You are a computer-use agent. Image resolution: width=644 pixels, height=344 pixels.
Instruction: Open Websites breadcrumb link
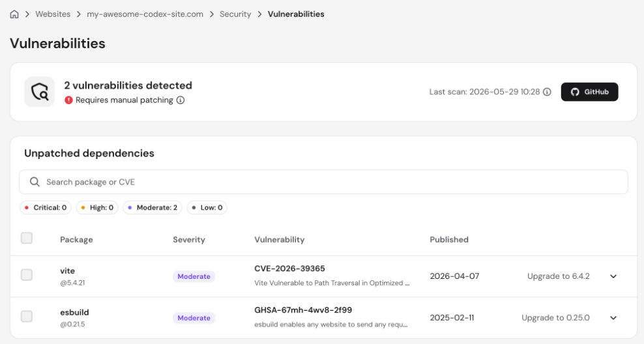pos(53,14)
